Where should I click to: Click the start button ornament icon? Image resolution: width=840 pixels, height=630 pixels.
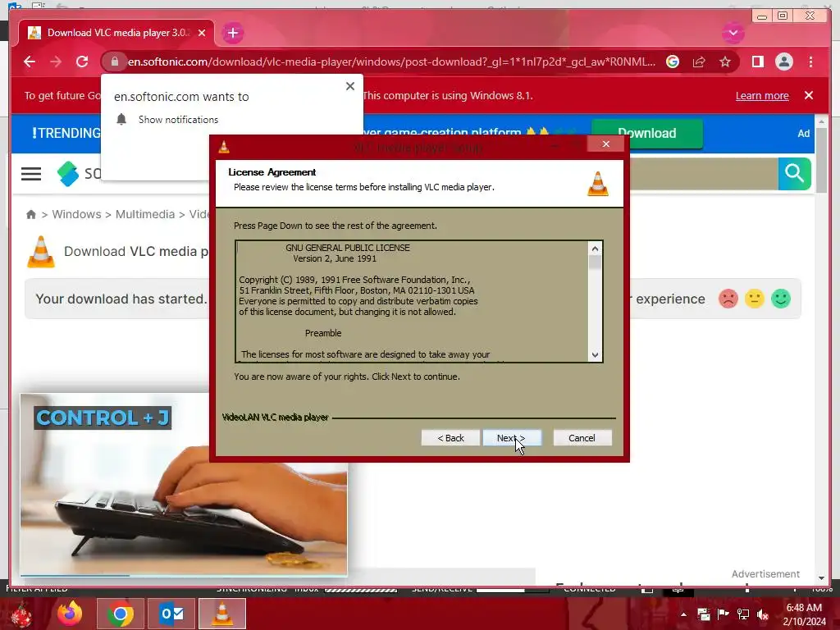coord(21,614)
